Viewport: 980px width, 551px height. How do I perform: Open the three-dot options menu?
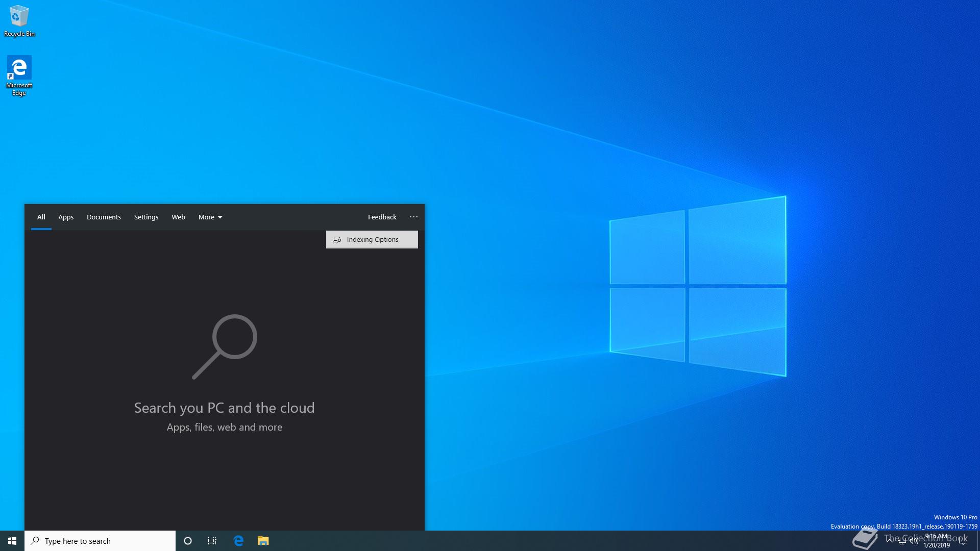click(413, 217)
